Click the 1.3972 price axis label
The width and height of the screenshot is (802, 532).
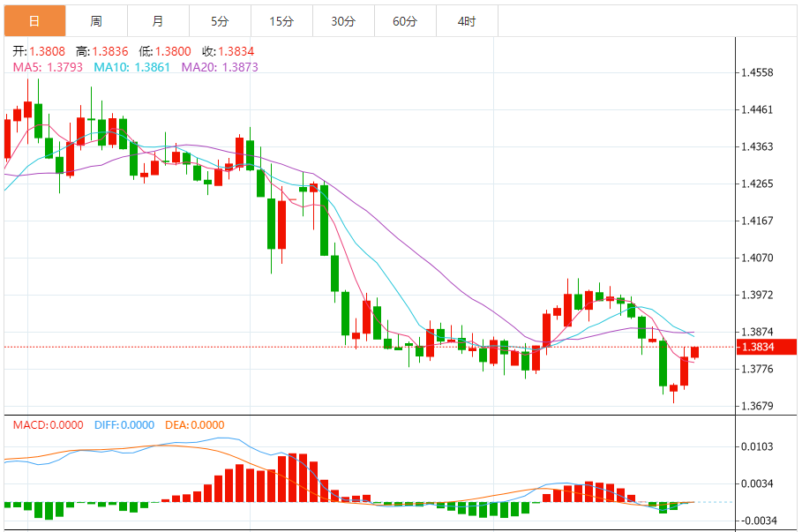point(758,295)
